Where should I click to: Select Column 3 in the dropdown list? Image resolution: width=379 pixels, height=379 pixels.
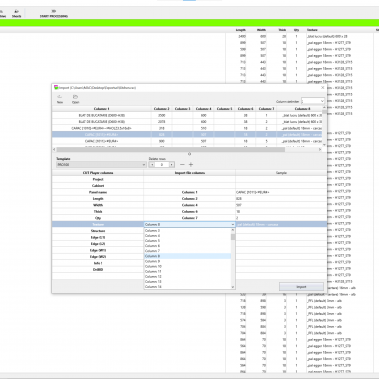187,231
